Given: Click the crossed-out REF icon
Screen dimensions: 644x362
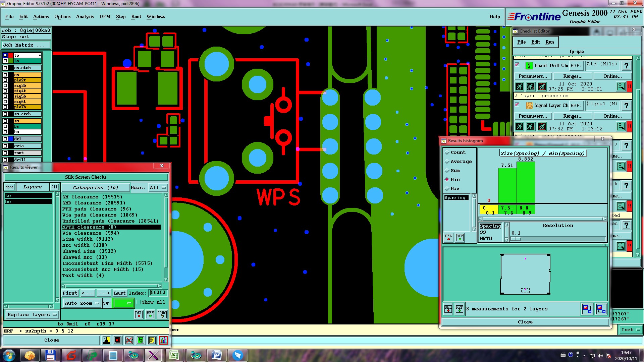Looking at the screenshot, I should click(129, 340).
